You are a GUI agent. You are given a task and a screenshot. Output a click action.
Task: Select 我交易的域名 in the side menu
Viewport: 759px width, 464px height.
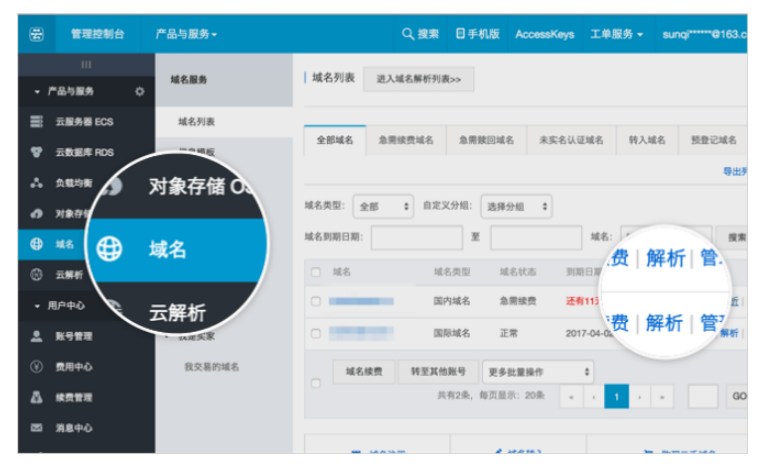(x=212, y=367)
